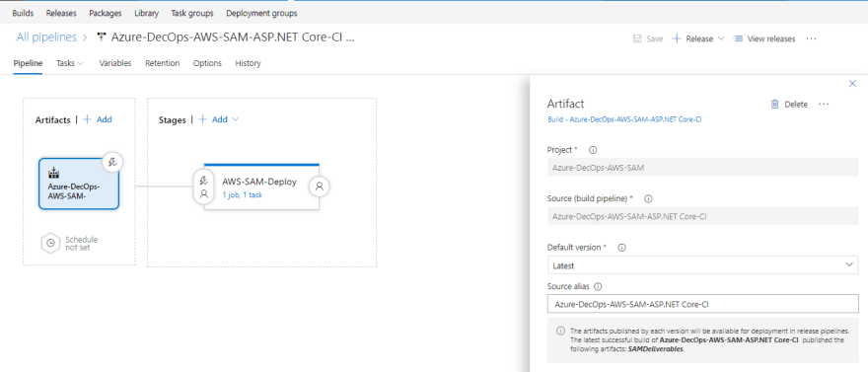Open the pipeline more options ellipsis
Screen dimensions: 868x372
point(811,38)
